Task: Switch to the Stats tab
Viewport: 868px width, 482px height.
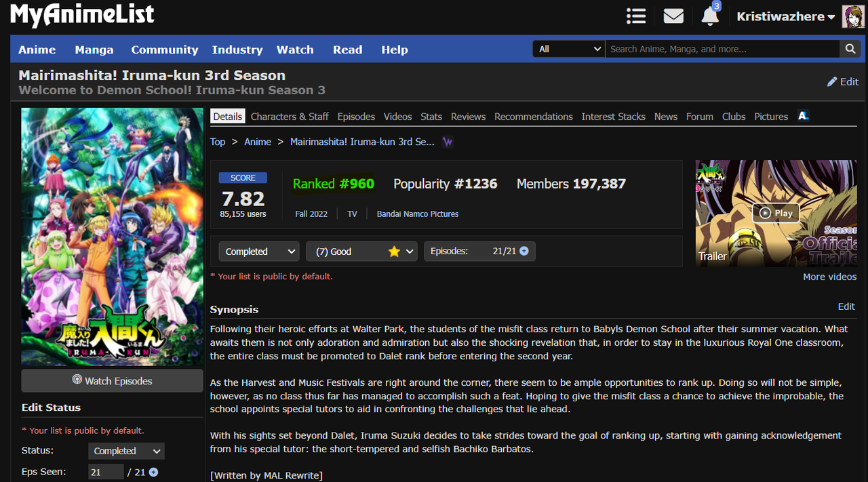Action: tap(431, 117)
